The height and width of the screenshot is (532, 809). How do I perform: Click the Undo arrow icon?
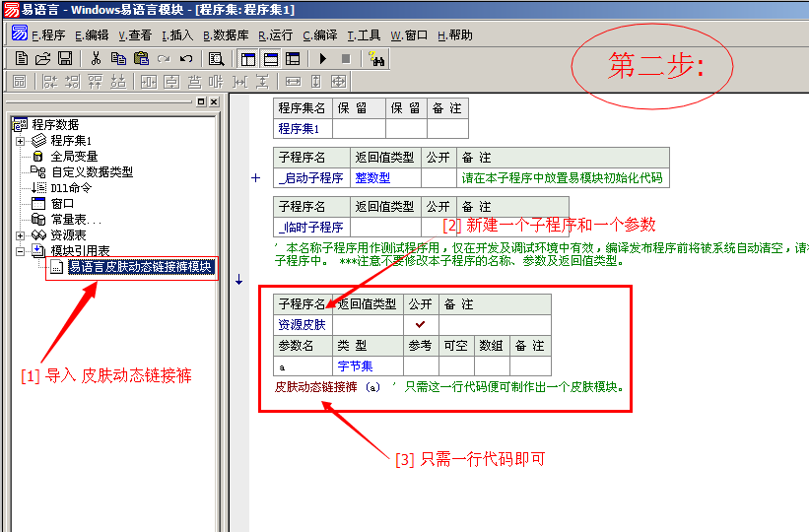tap(186, 59)
